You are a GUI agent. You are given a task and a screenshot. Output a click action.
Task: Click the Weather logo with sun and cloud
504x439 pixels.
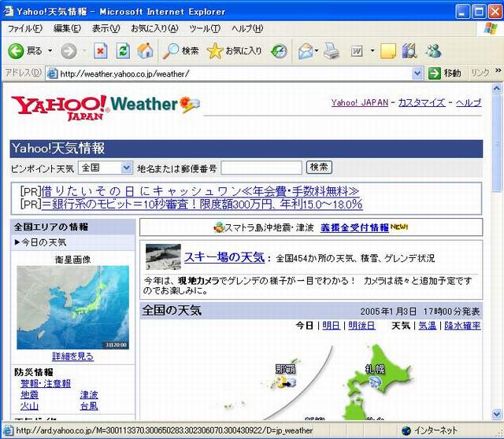click(155, 105)
